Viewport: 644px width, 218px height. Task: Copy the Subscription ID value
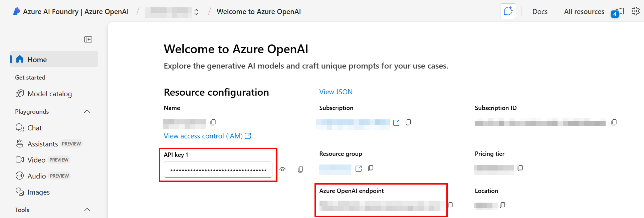[614, 122]
